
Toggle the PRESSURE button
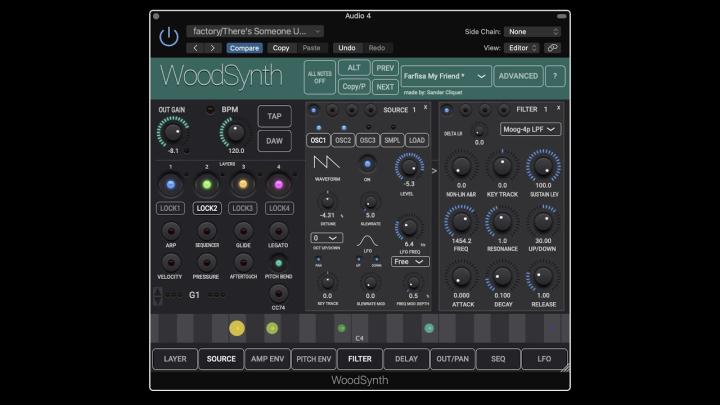[x=207, y=263]
